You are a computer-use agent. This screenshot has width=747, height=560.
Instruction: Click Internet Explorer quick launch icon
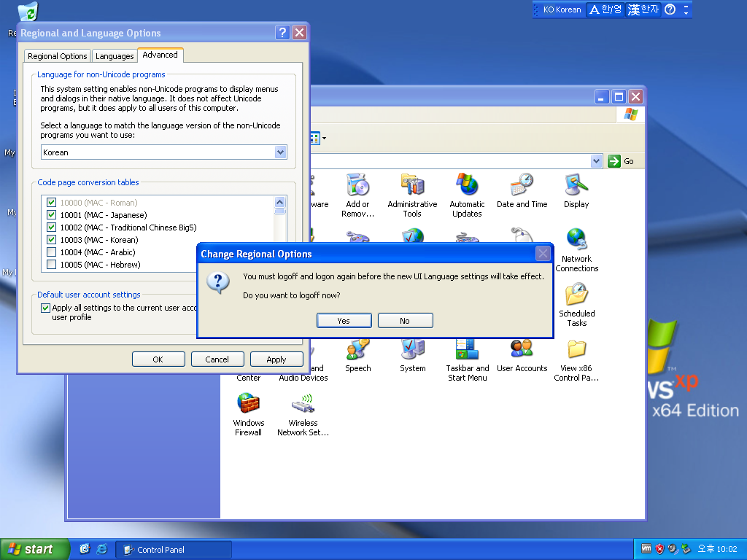[x=102, y=549]
